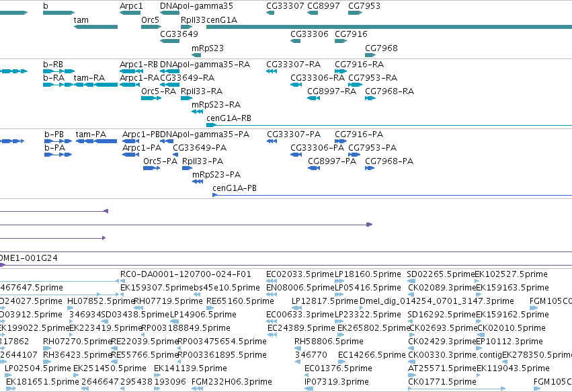Select the DNApol-gamma35-PA protein label
The height and width of the screenshot is (392, 572).
coord(205,134)
